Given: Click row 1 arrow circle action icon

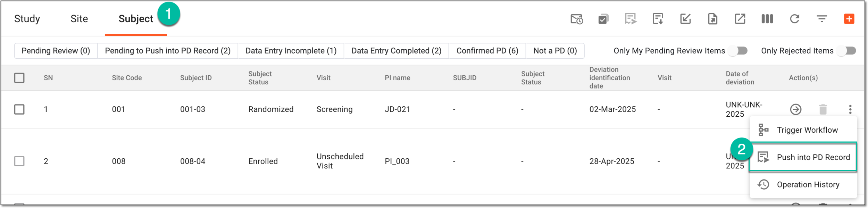Looking at the screenshot, I should 796,109.
